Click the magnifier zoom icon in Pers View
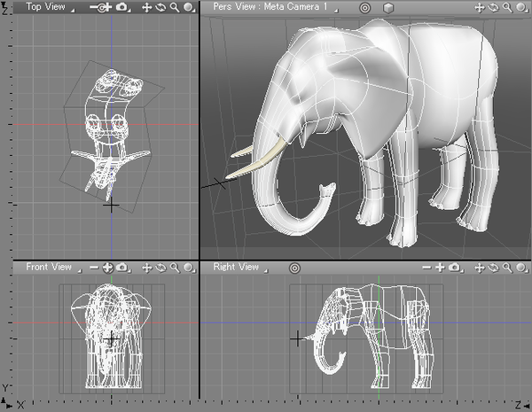This screenshot has height=412, width=532. point(505,7)
